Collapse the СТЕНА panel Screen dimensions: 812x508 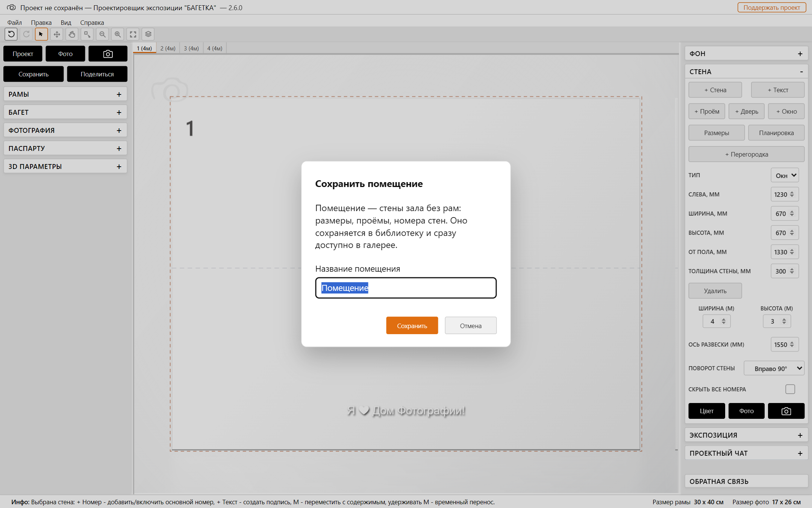(x=746, y=71)
